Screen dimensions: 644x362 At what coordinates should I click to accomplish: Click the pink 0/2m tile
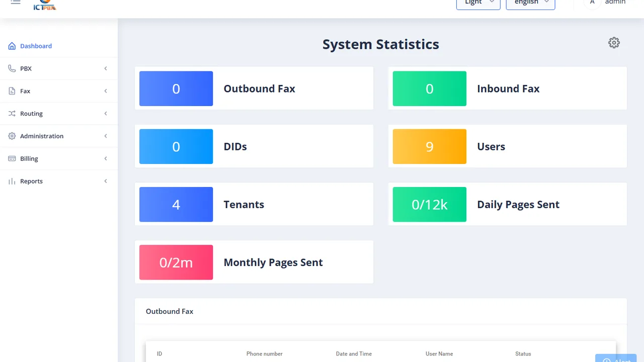click(x=176, y=262)
